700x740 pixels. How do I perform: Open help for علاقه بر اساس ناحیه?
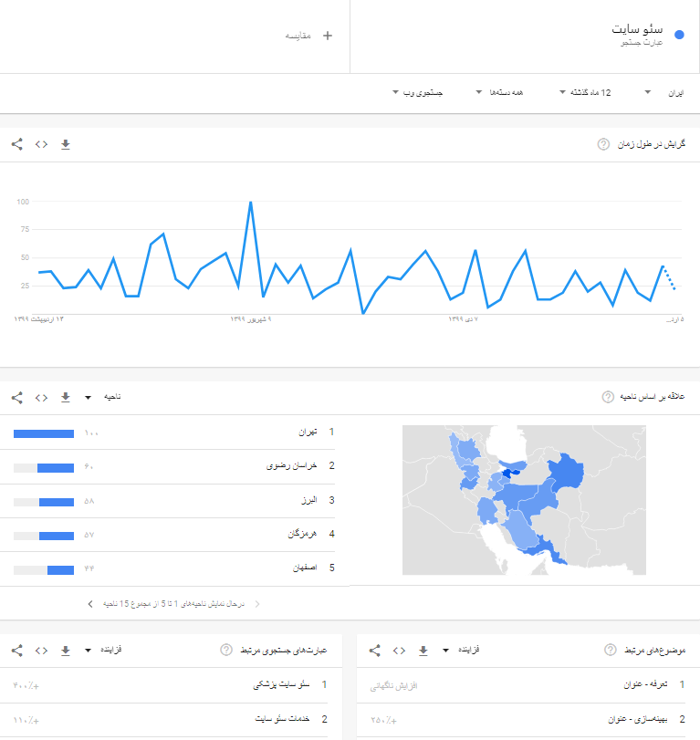(x=607, y=397)
